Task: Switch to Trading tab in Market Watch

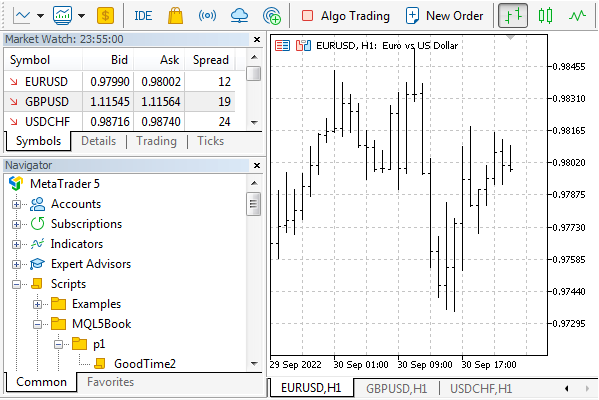Action: 157,141
